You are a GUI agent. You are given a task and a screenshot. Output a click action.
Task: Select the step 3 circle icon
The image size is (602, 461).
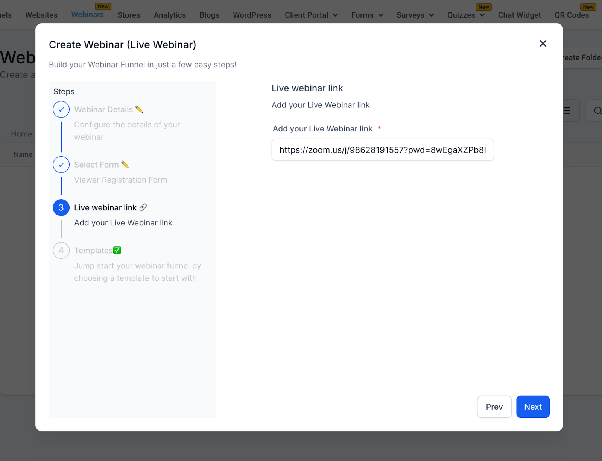click(x=61, y=208)
